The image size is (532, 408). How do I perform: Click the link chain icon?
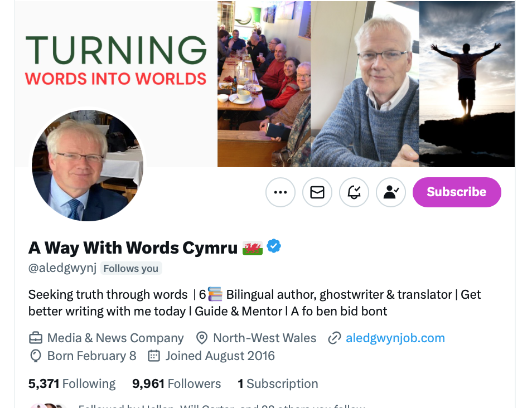pyautogui.click(x=334, y=338)
